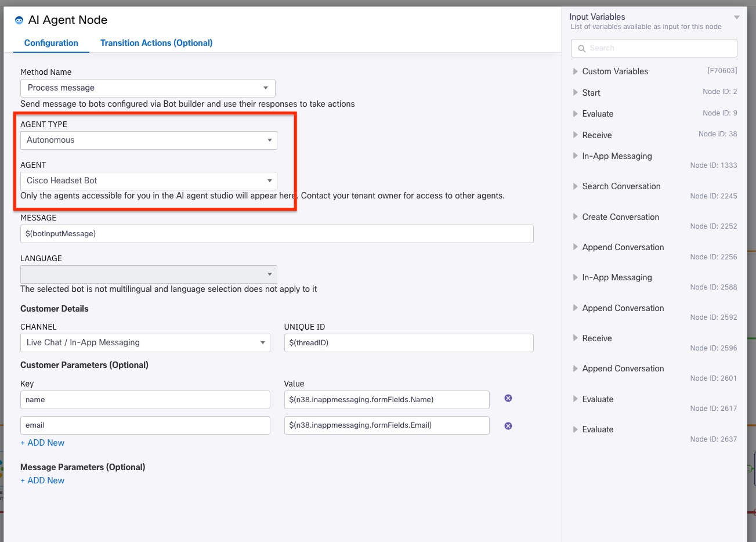Open the Channel dropdown
756x542 pixels.
pos(145,343)
